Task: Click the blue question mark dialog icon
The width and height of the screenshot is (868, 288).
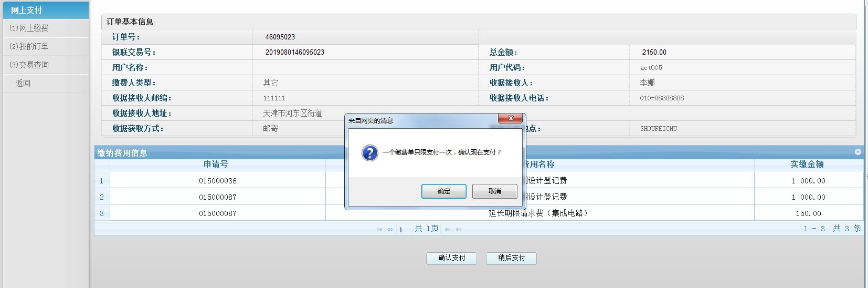Action: (369, 153)
